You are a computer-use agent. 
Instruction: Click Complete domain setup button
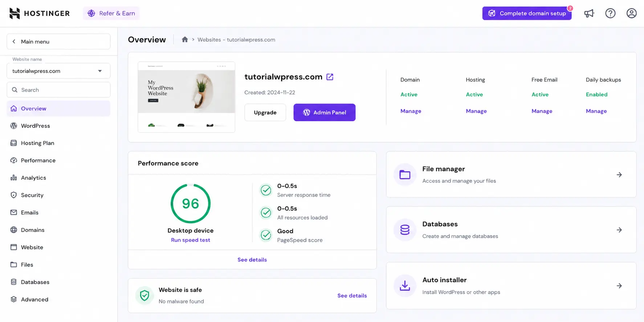click(x=527, y=13)
